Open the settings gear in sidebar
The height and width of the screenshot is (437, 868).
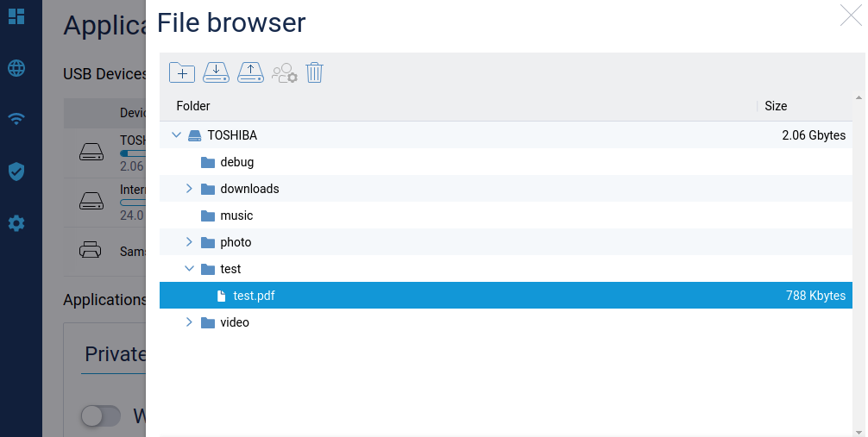(16, 223)
